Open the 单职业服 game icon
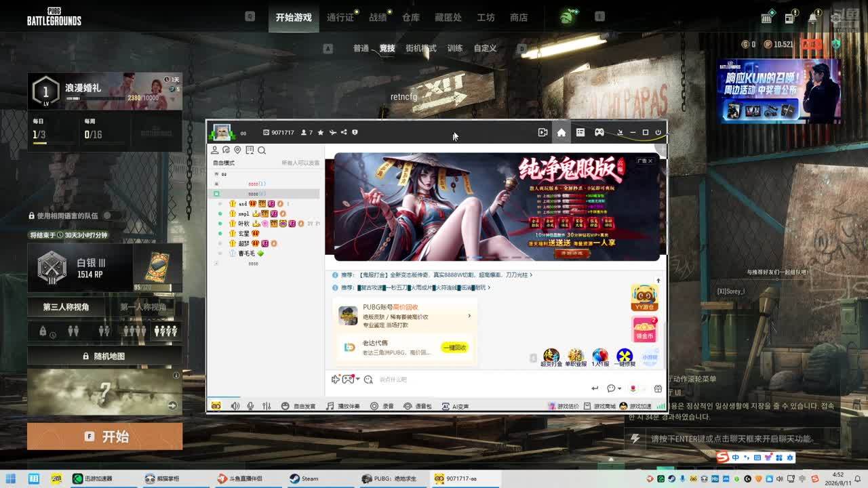This screenshot has height=488, width=868. click(x=576, y=357)
